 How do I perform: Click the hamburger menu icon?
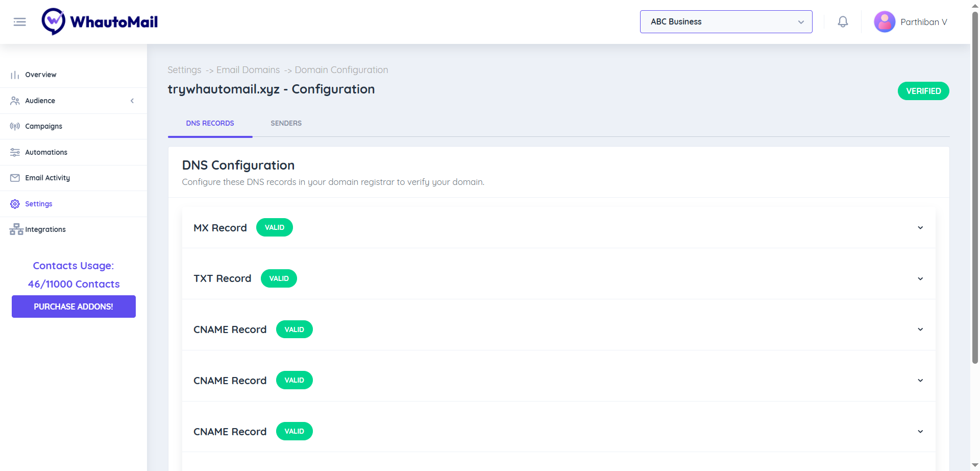(x=19, y=22)
